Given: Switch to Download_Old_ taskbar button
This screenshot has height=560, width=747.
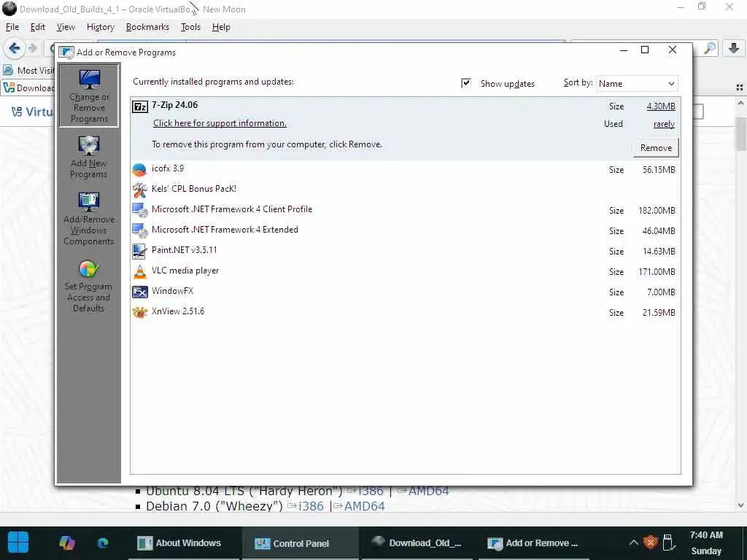Looking at the screenshot, I should click(x=417, y=542).
